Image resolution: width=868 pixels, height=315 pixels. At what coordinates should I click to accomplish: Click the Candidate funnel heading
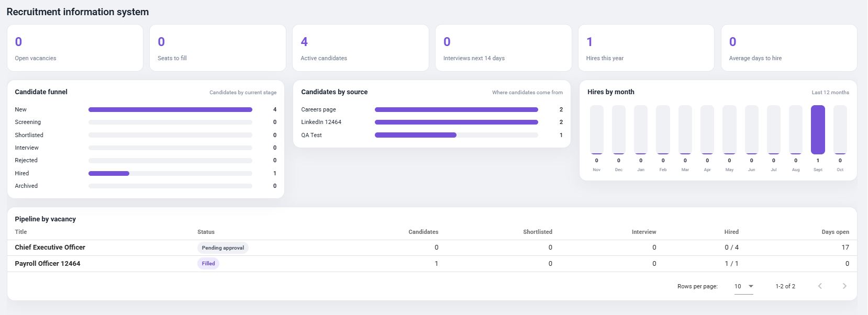41,92
